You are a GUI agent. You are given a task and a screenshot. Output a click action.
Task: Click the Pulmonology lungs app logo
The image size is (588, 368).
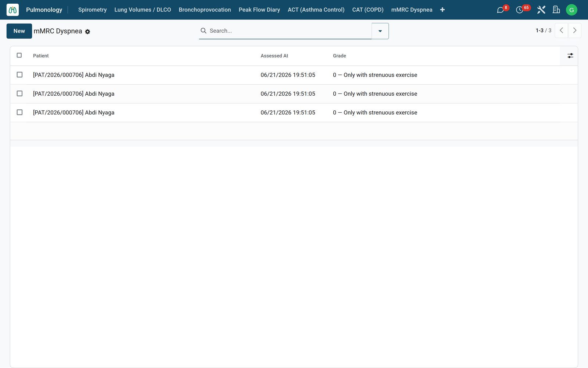click(13, 10)
